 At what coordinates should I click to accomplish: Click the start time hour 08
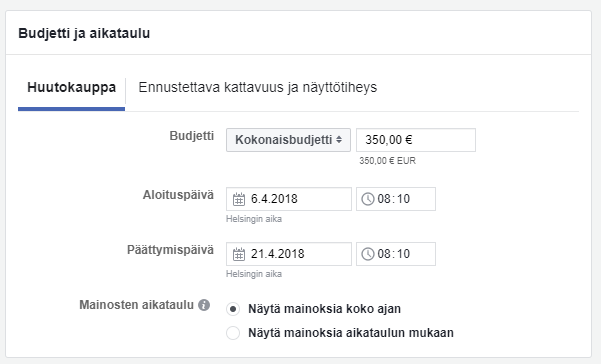point(384,199)
